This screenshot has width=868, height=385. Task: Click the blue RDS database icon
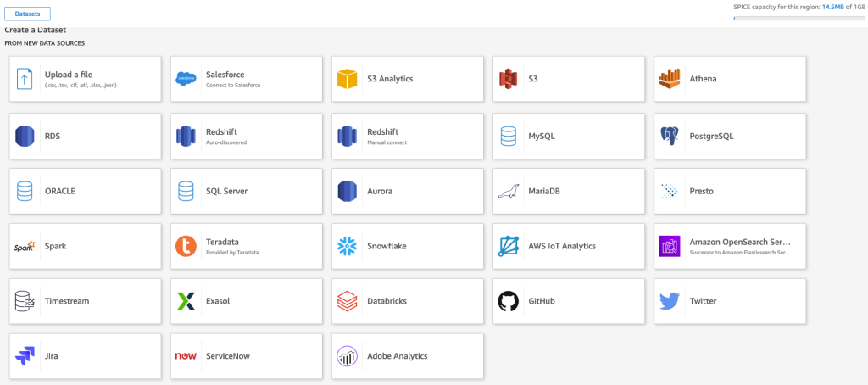[x=25, y=136]
